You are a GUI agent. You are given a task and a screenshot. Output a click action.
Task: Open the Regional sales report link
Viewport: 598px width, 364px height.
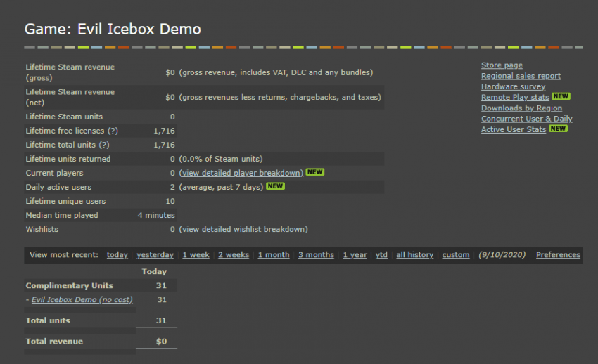click(x=521, y=76)
